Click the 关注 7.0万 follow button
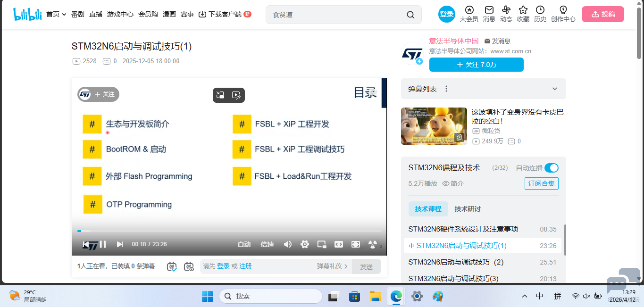Viewport: 644px width, 307px height. click(476, 65)
